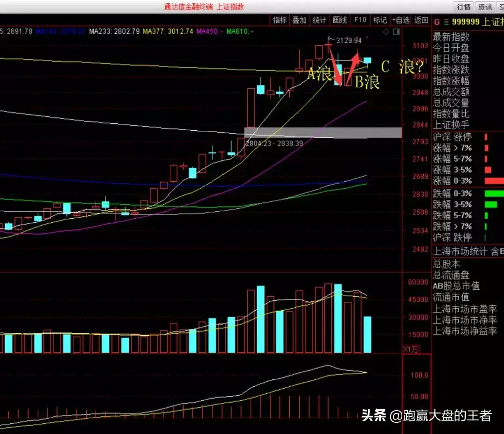Open the green list icon next to G

click(446, 21)
